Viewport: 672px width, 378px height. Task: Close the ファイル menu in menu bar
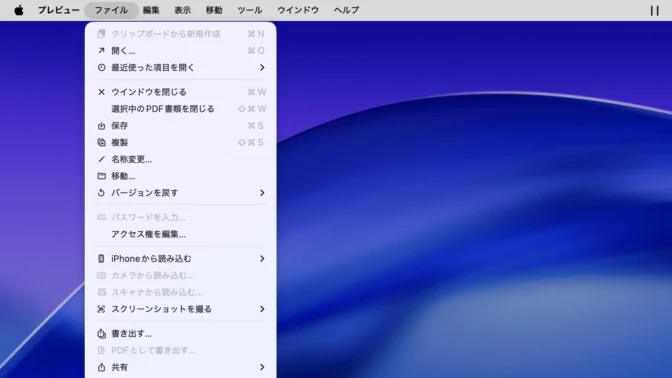click(111, 10)
